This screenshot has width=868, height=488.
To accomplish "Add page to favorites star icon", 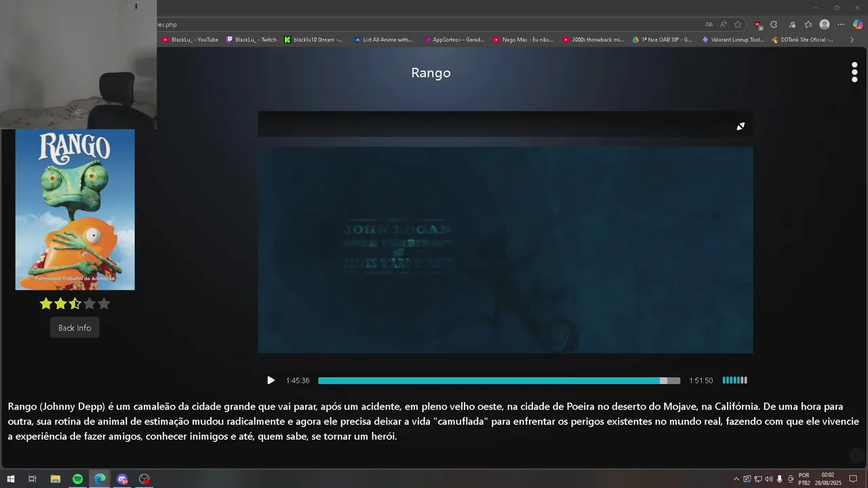I will coord(738,24).
